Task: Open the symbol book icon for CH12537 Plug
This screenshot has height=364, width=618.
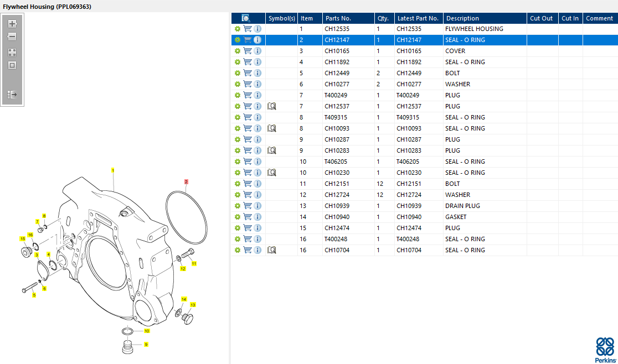Action: click(x=271, y=106)
